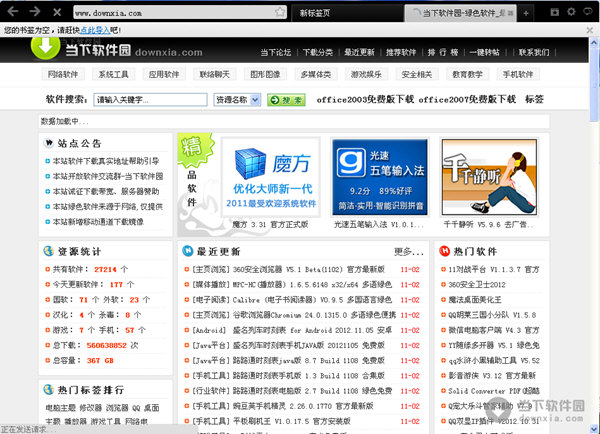The height and width of the screenshot is (434, 600).
Task: Click the window-layout icon beside the gear
Action: (x=554, y=12)
